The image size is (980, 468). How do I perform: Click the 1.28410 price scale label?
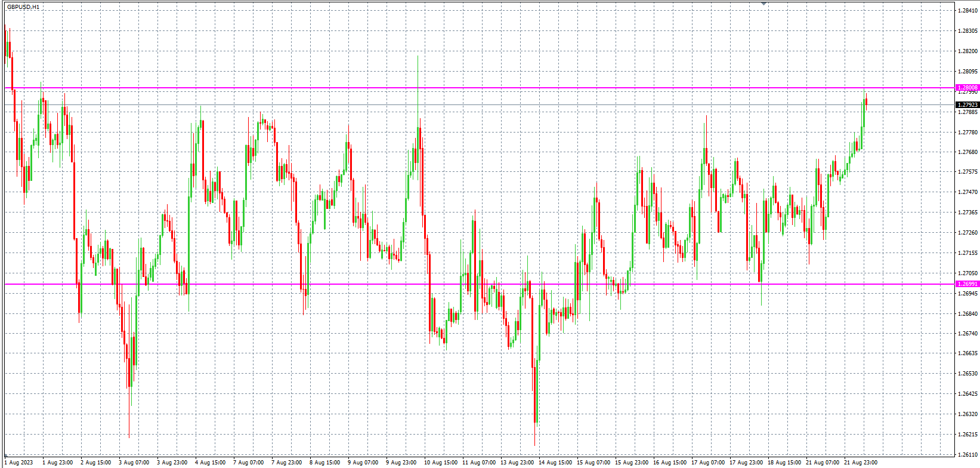[967, 11]
